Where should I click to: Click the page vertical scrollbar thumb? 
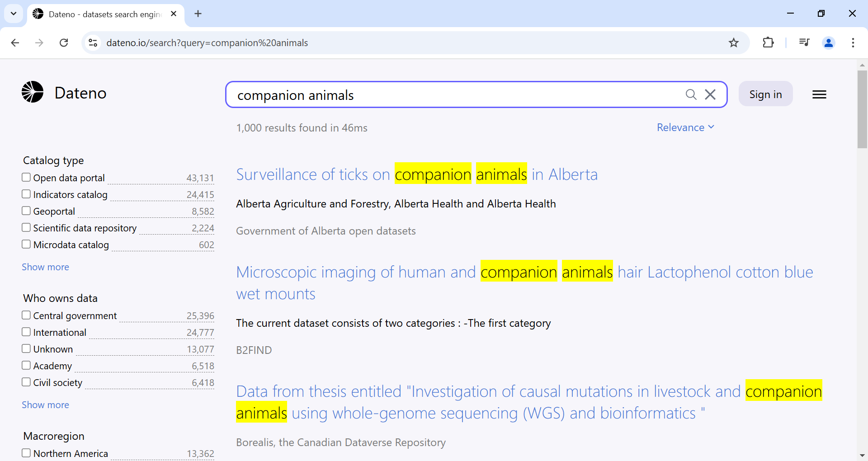click(x=862, y=108)
